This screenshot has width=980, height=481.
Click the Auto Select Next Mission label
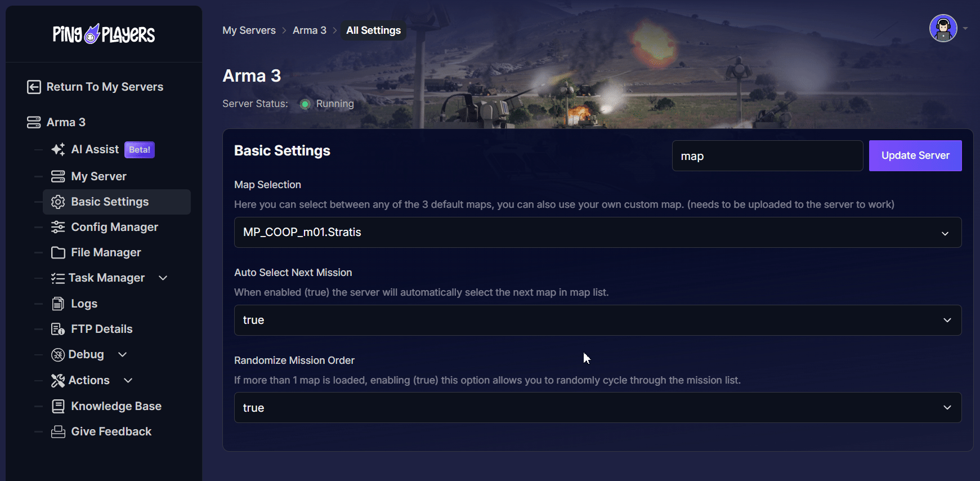(x=293, y=273)
